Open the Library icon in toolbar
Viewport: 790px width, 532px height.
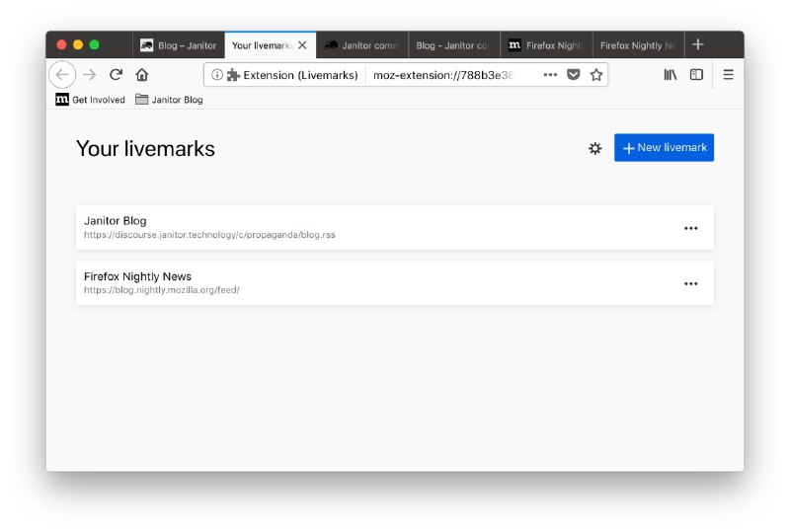pos(670,75)
